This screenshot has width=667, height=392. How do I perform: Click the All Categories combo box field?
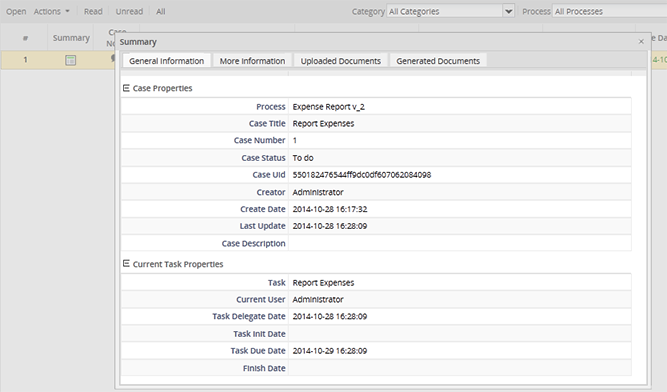tap(445, 11)
